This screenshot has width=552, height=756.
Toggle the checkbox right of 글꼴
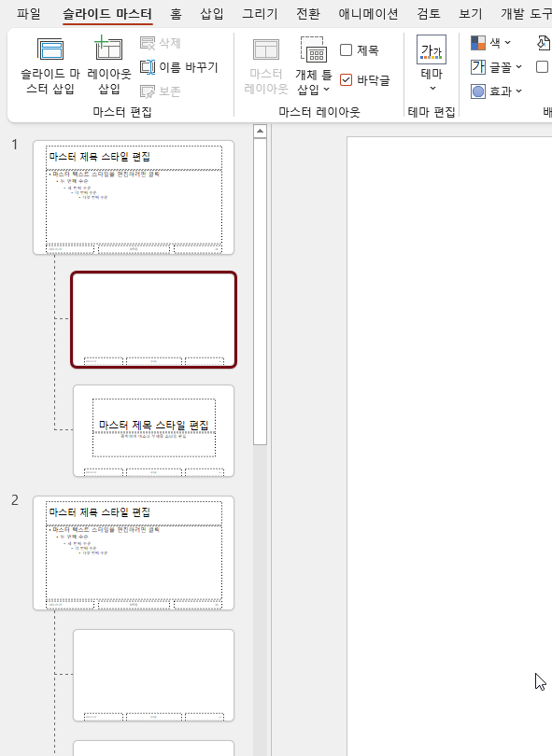pos(543,66)
